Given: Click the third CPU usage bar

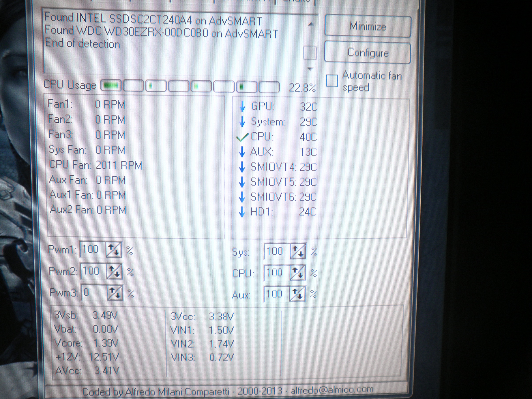Looking at the screenshot, I should [x=156, y=86].
